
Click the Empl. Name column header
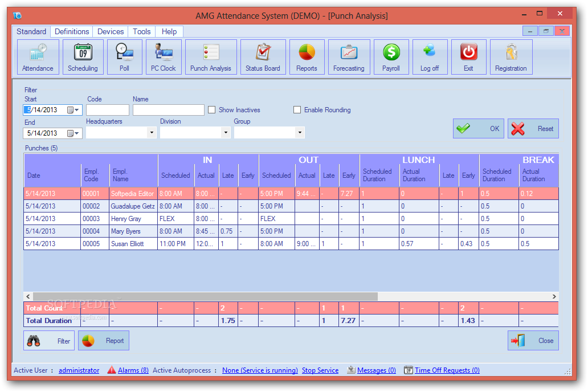click(x=133, y=175)
